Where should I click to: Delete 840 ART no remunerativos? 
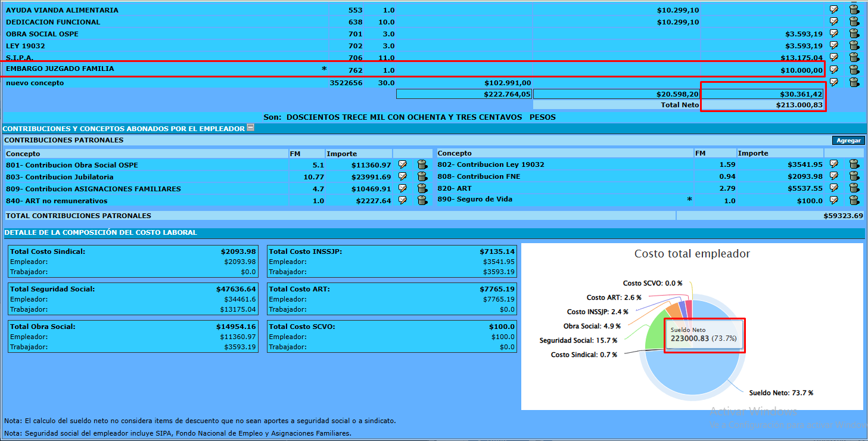[422, 200]
